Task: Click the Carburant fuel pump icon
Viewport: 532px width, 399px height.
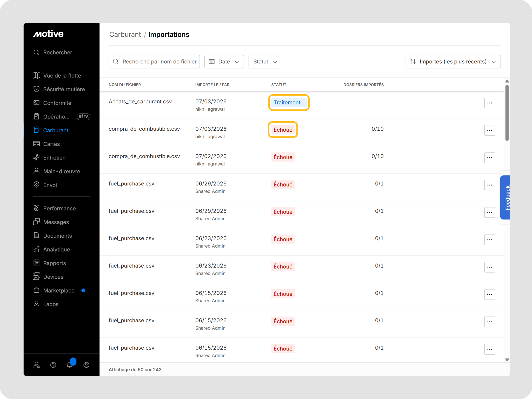Action: tap(36, 130)
